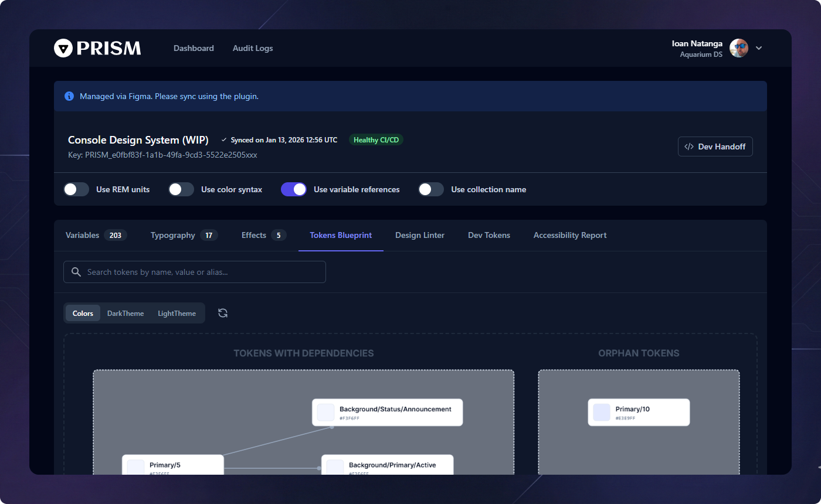
Task: Click the info icon in the Figma sync banner
Action: tap(69, 96)
